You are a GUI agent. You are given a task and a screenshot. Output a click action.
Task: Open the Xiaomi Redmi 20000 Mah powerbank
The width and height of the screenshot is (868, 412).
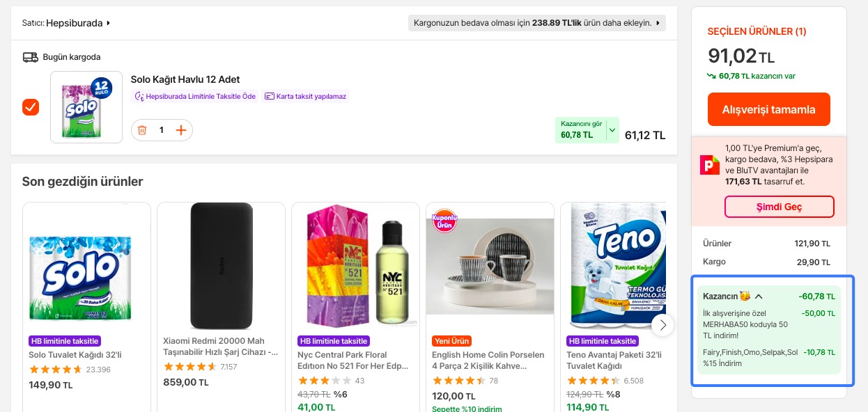click(x=221, y=267)
